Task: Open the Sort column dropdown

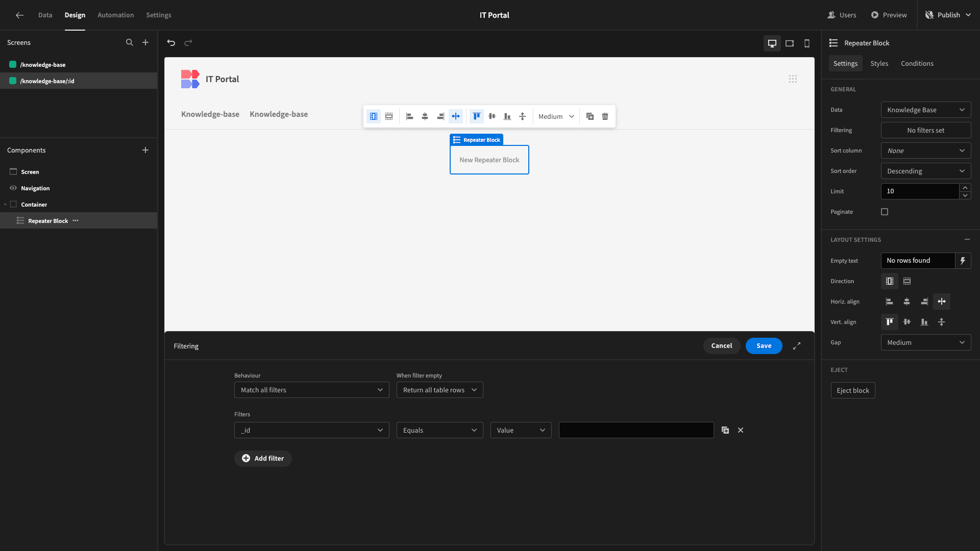Action: pos(926,151)
